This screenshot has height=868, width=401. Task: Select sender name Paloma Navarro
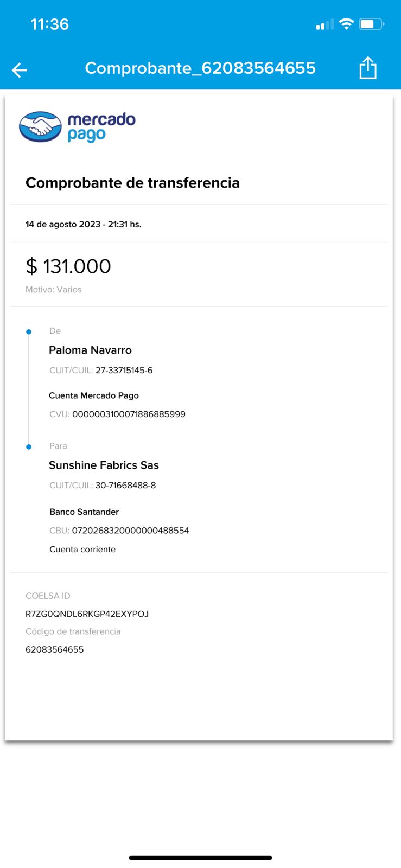point(90,350)
